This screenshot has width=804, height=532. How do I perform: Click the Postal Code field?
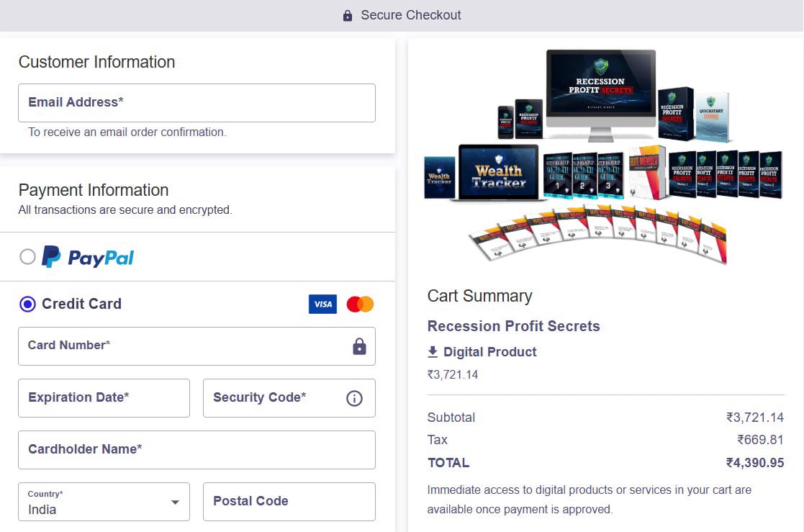point(289,502)
